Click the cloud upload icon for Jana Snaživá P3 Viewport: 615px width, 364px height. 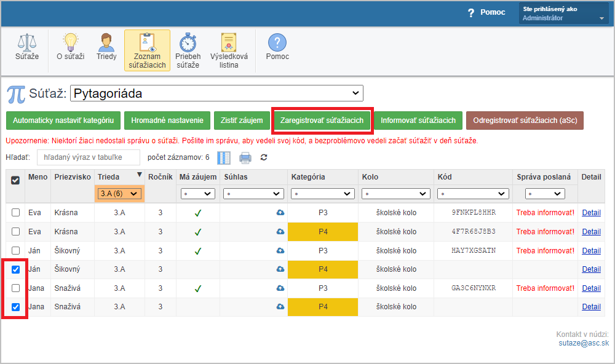tap(280, 288)
